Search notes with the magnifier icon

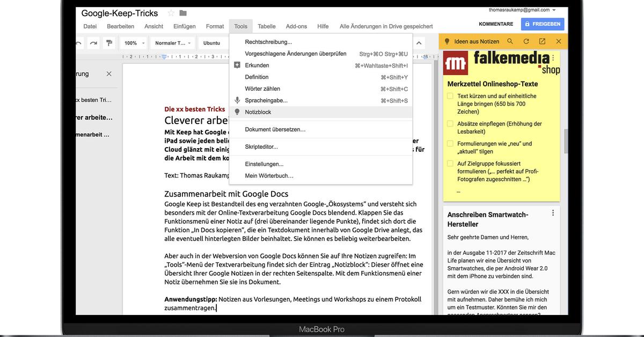coord(510,41)
